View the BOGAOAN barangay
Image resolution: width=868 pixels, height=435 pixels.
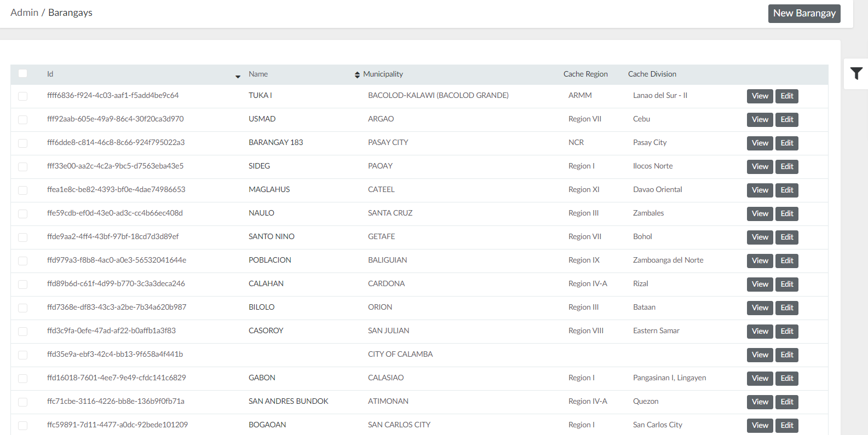coord(760,426)
